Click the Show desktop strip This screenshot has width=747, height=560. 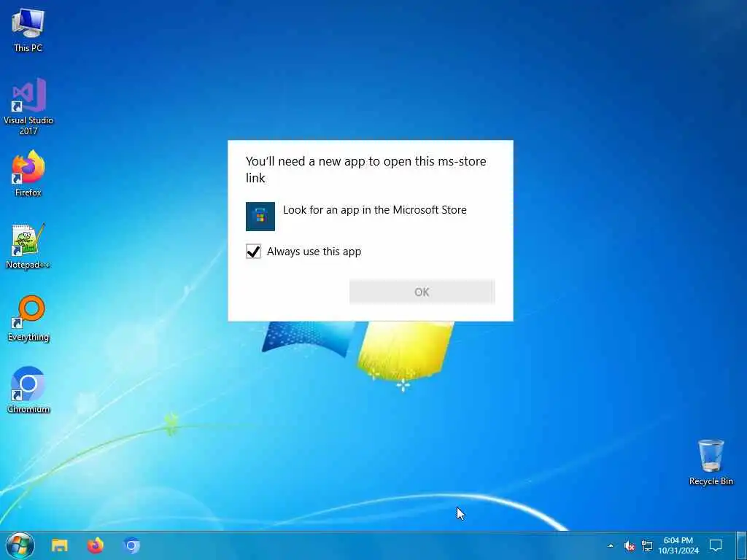click(741, 545)
